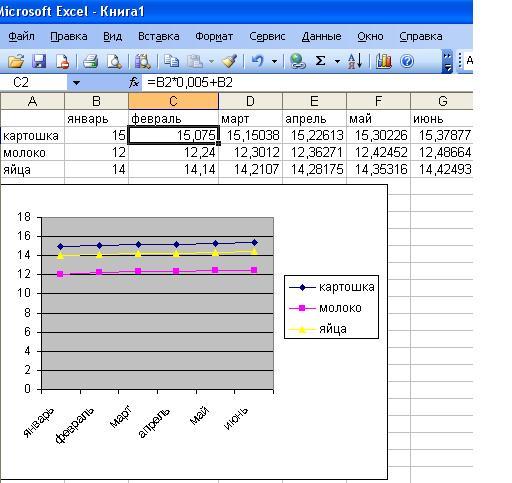
Task: Launch the Chart Wizard icon
Action: coord(384,61)
